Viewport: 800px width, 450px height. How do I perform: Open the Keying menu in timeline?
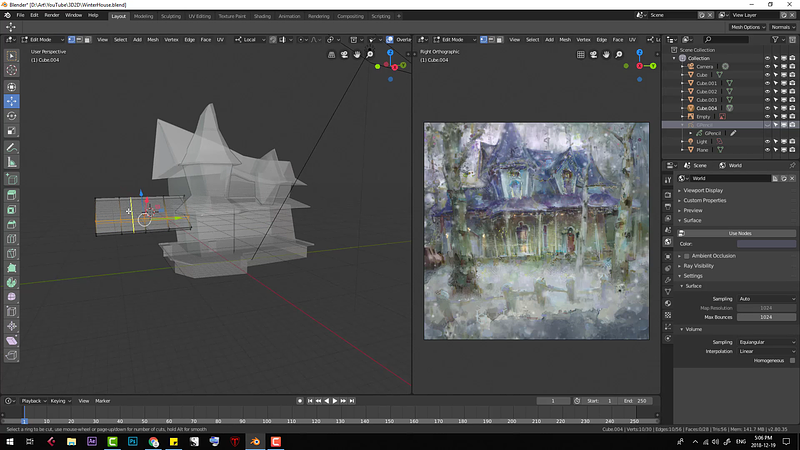tap(60, 401)
